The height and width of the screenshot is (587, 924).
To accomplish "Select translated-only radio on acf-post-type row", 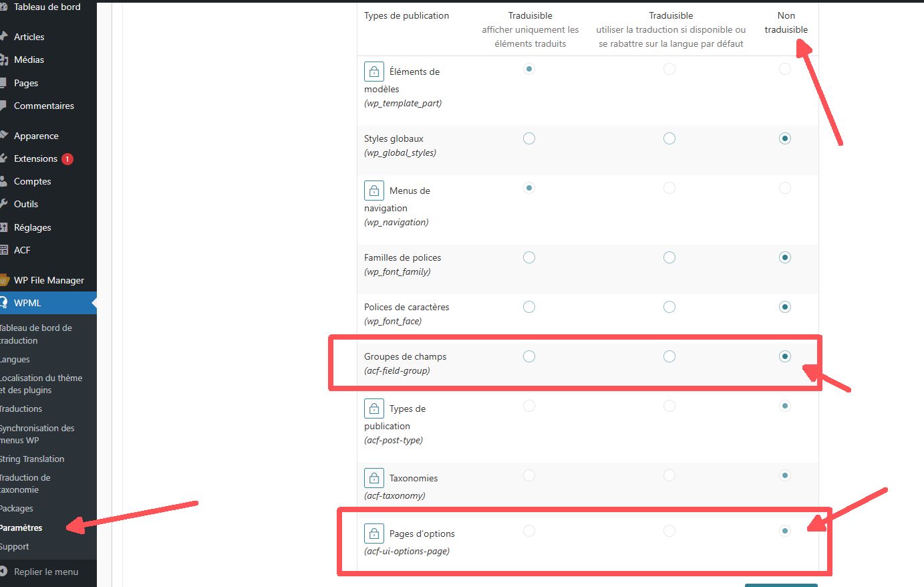I will click(529, 406).
